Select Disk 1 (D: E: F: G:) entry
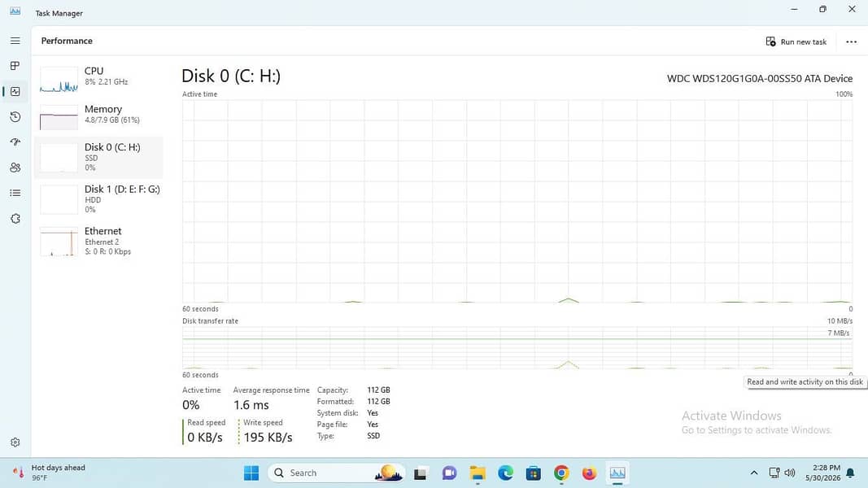The image size is (868, 488). (x=98, y=199)
